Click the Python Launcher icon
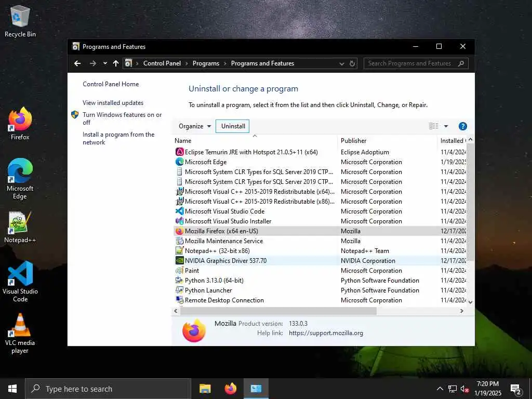Image resolution: width=532 pixels, height=399 pixels. [179, 290]
